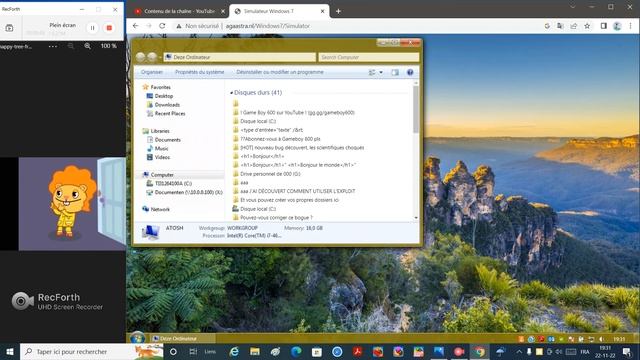The height and width of the screenshot is (360, 640).
Task: Select the Game Boy 600 sur YouTube folder
Action: click(297, 112)
